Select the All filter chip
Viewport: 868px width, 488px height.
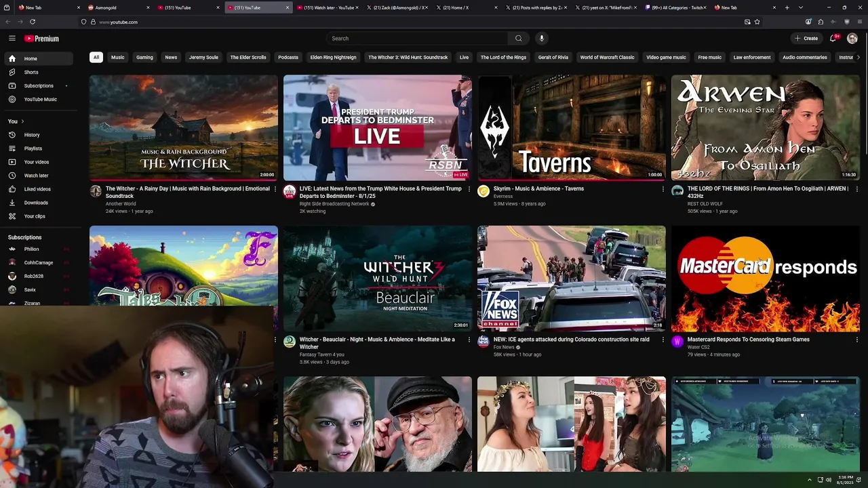pyautogui.click(x=96, y=58)
